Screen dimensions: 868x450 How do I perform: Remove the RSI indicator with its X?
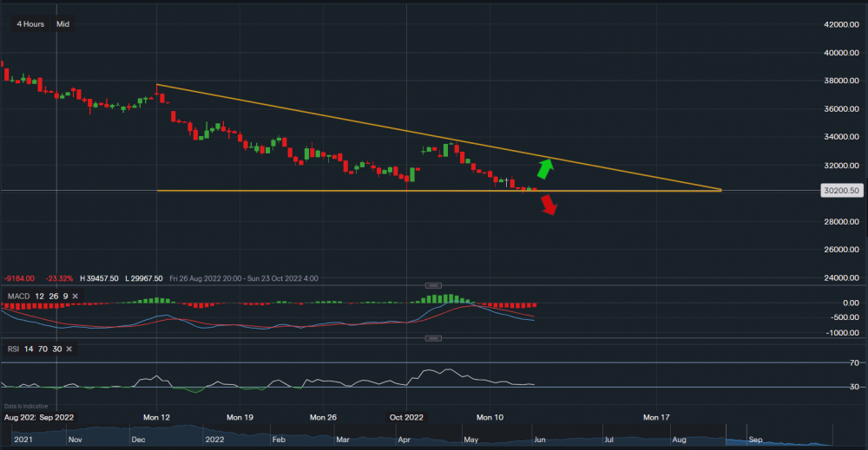(x=69, y=349)
